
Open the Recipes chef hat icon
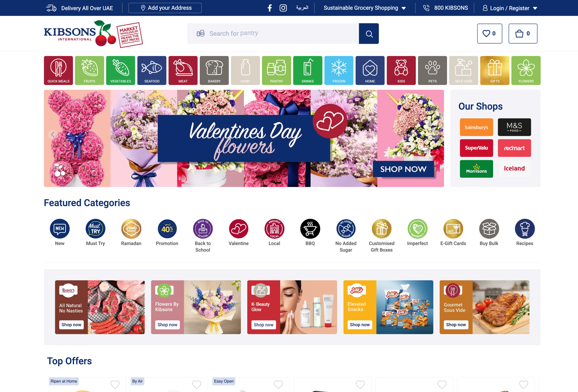525,229
